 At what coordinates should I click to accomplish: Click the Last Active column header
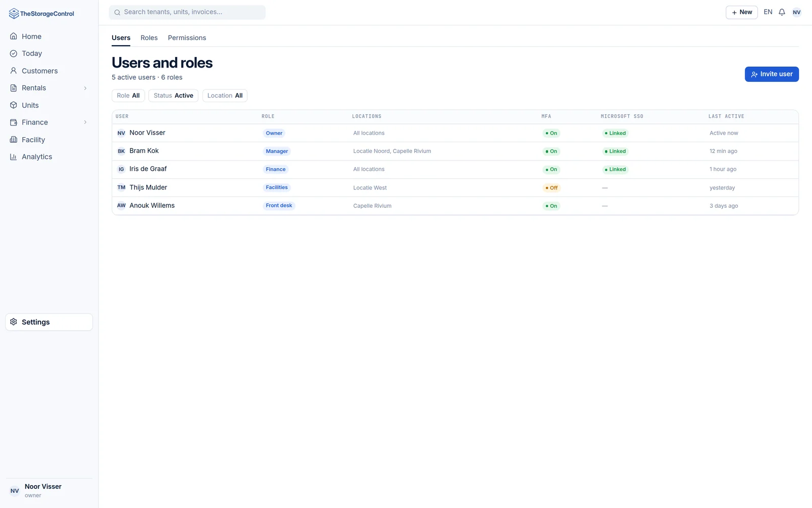point(726,116)
